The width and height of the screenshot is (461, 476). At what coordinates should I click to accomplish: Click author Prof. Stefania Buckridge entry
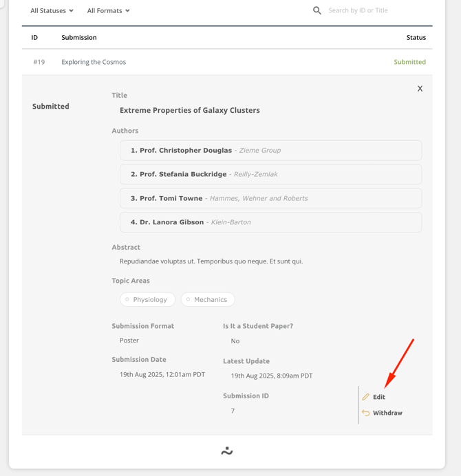[270, 174]
